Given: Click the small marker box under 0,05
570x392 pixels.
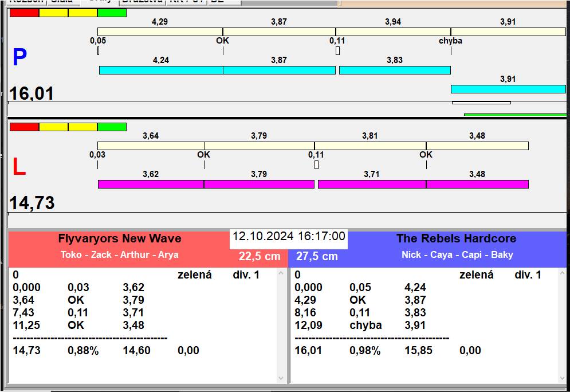Looking at the screenshot, I should click(x=98, y=51).
